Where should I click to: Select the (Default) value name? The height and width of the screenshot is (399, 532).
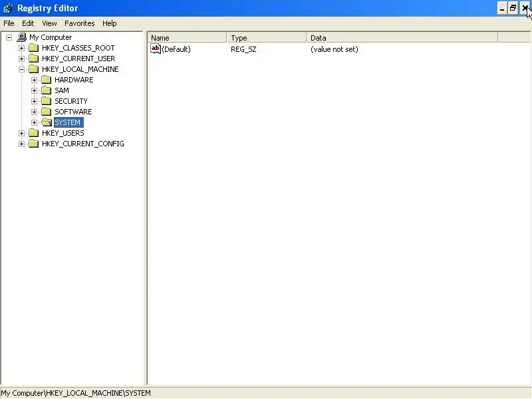pyautogui.click(x=176, y=49)
